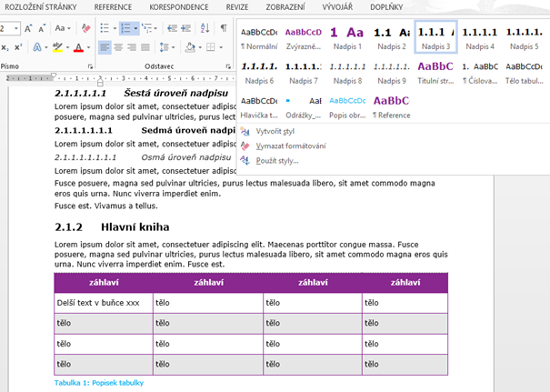Click the sort A-Z icon
Image resolution: width=550 pixels, height=392 pixels.
point(204,28)
